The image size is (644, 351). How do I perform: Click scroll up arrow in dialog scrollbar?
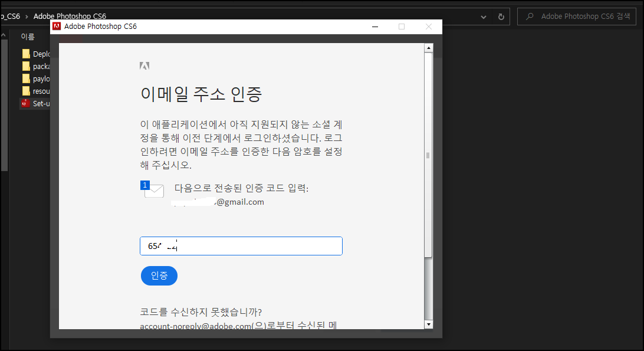tap(428, 48)
